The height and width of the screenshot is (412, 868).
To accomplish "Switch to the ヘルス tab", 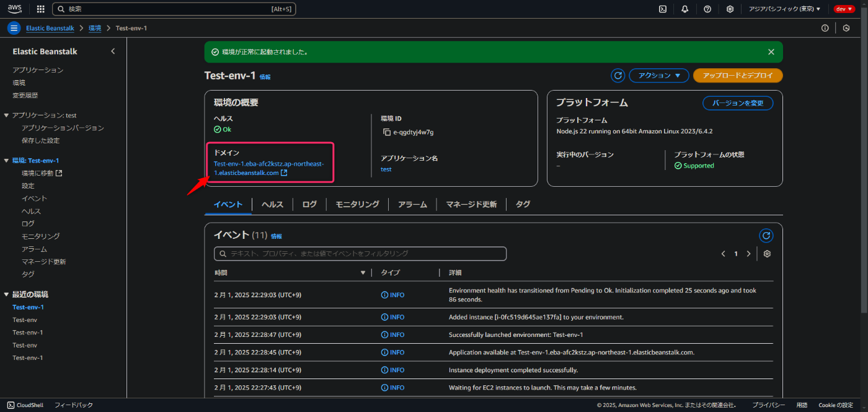I will click(272, 204).
